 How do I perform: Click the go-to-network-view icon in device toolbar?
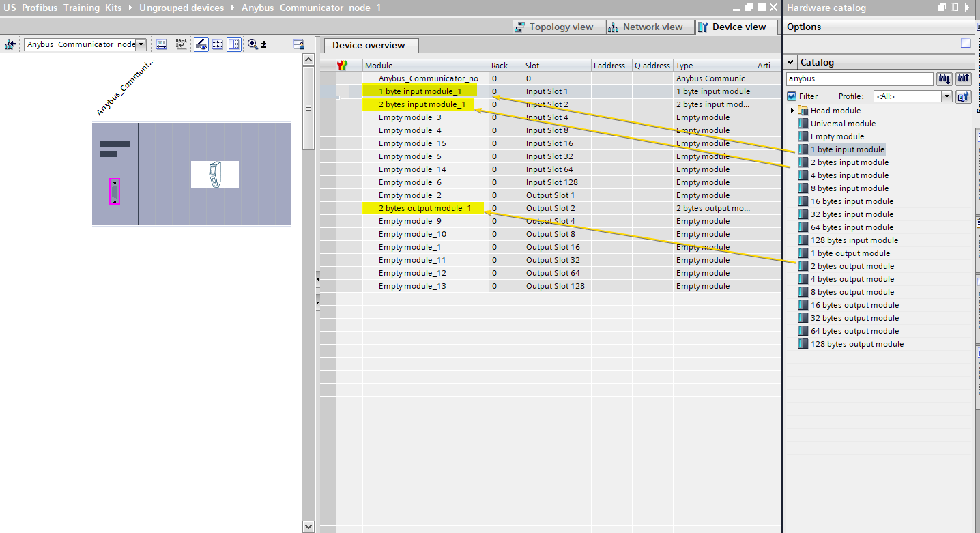10,44
